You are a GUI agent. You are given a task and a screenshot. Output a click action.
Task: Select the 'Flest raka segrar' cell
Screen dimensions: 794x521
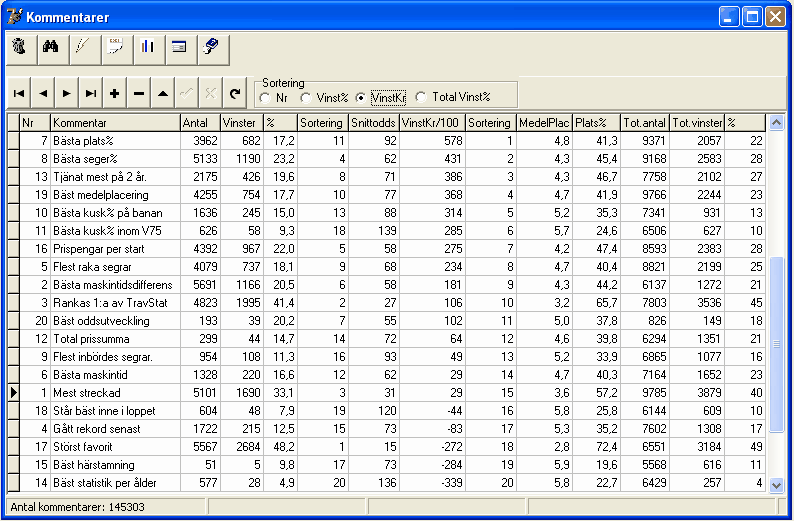[115, 267]
